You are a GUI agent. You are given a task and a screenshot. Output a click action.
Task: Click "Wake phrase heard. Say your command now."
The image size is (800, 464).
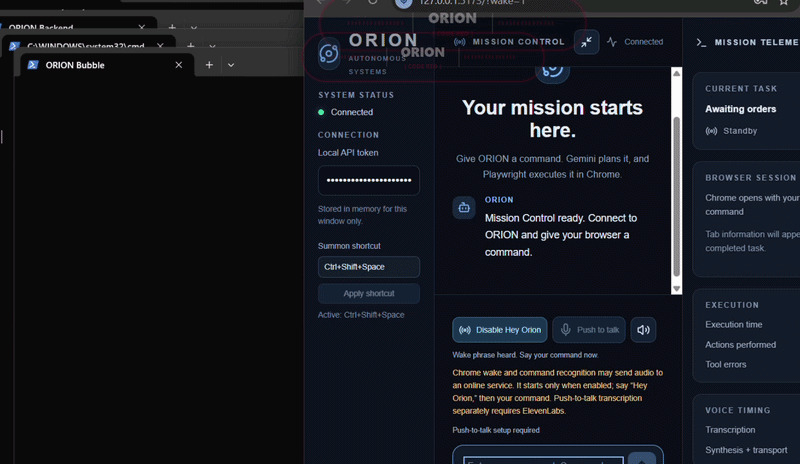[x=525, y=355]
